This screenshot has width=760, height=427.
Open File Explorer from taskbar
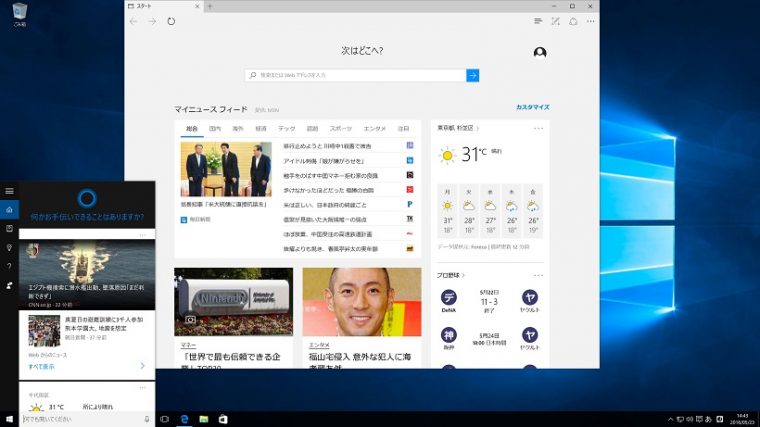tap(204, 419)
